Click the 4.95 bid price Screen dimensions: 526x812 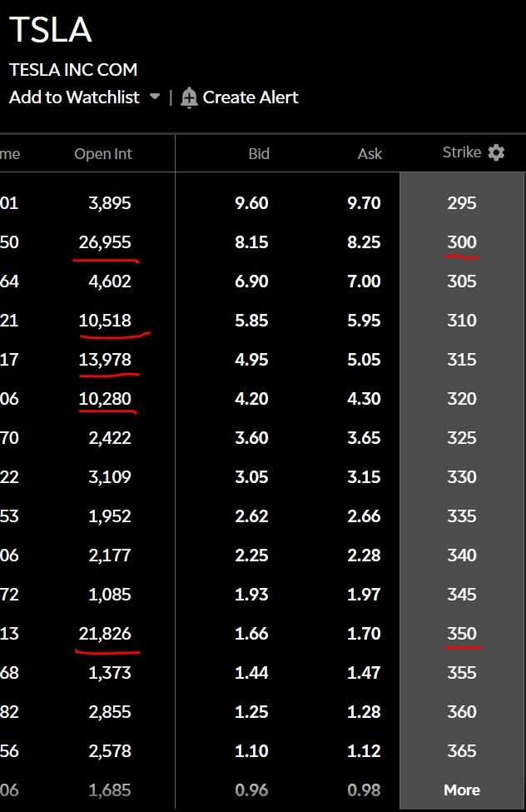251,360
